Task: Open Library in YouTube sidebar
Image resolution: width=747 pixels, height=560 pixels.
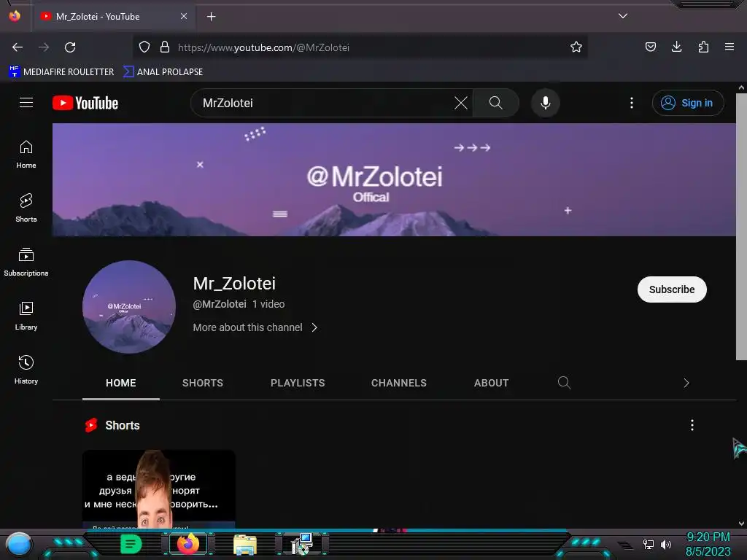Action: click(26, 316)
